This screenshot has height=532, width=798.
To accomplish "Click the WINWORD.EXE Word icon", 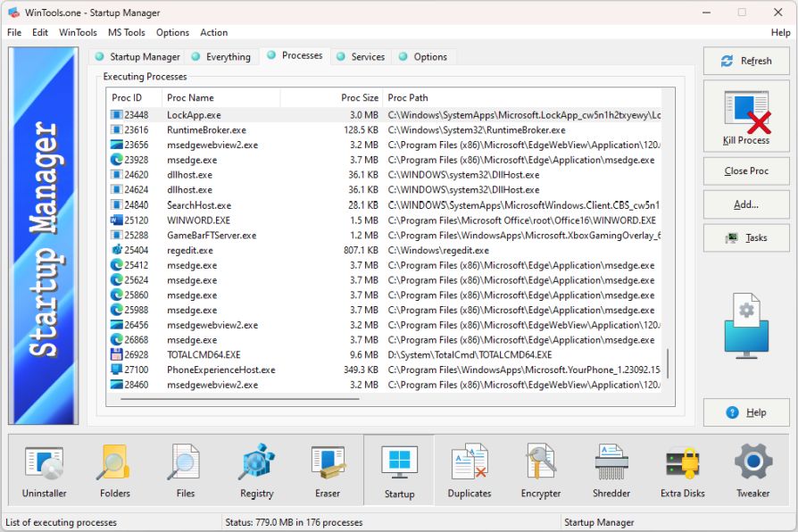I will point(117,220).
